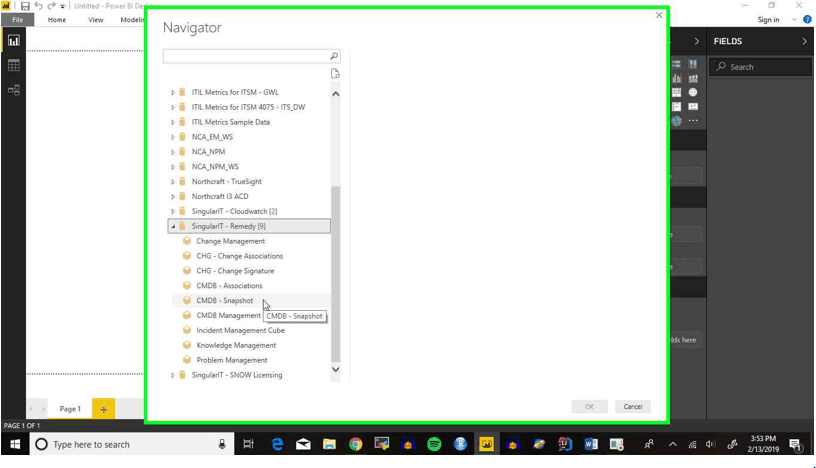Switch to Data view table icon

coord(14,65)
